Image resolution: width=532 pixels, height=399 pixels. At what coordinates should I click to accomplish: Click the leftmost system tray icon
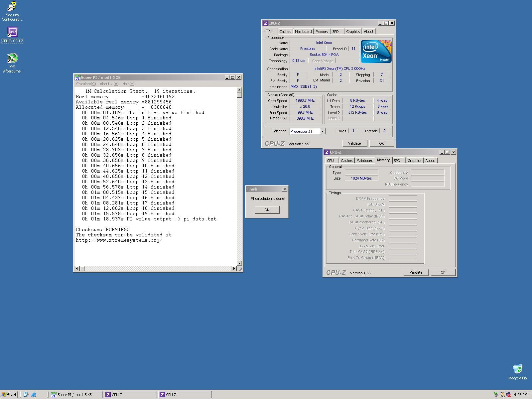coord(496,395)
